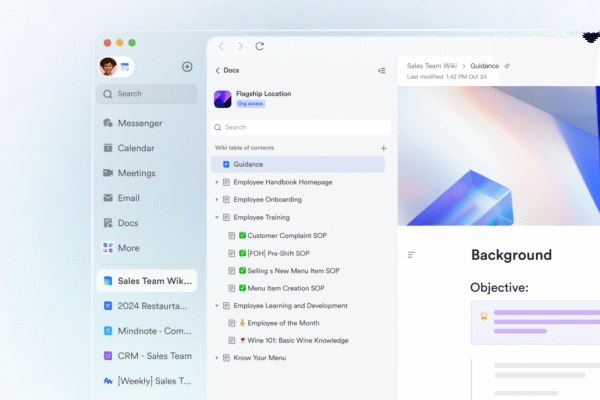This screenshot has height=400, width=600.
Task: Open Employee of the Month page
Action: pos(283,323)
